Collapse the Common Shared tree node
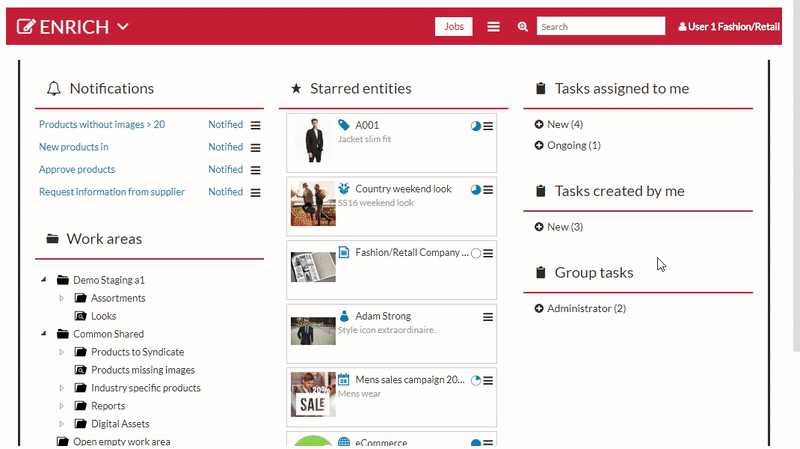Viewport: 800px width, 449px height. [44, 334]
